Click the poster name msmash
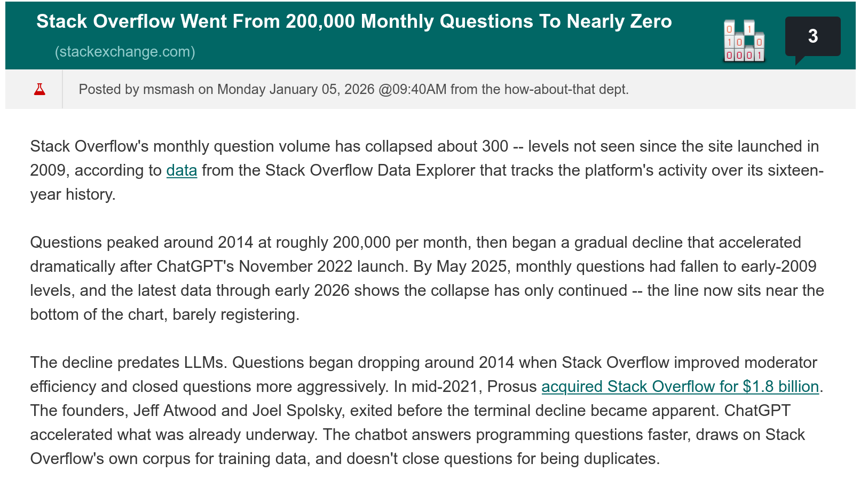The width and height of the screenshot is (868, 495). (169, 89)
